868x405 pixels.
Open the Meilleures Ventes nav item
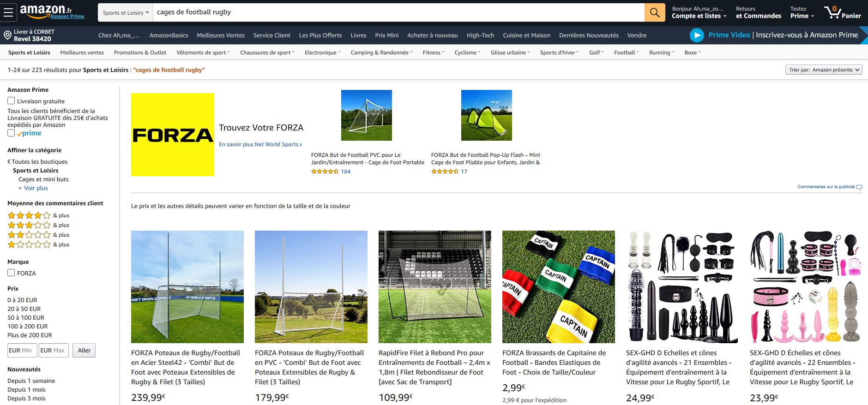pyautogui.click(x=220, y=36)
